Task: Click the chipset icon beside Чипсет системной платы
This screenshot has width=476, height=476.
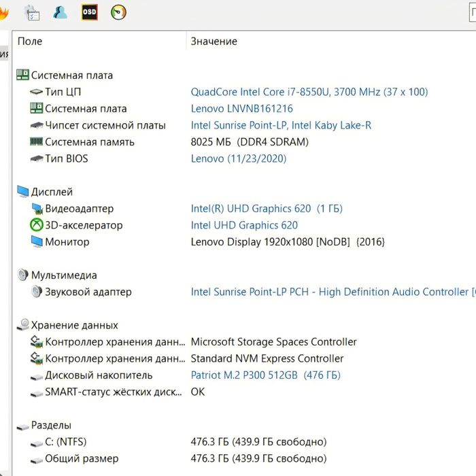Action: (x=37, y=124)
